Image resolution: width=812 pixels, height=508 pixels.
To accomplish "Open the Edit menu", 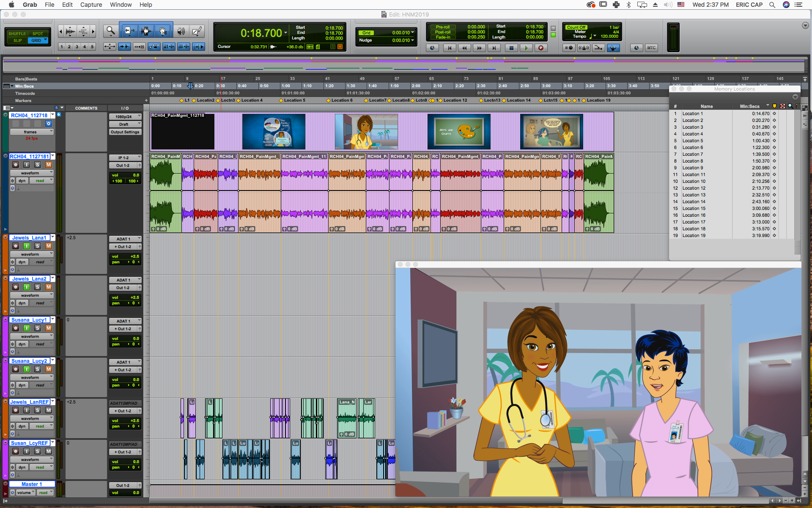I will [67, 5].
